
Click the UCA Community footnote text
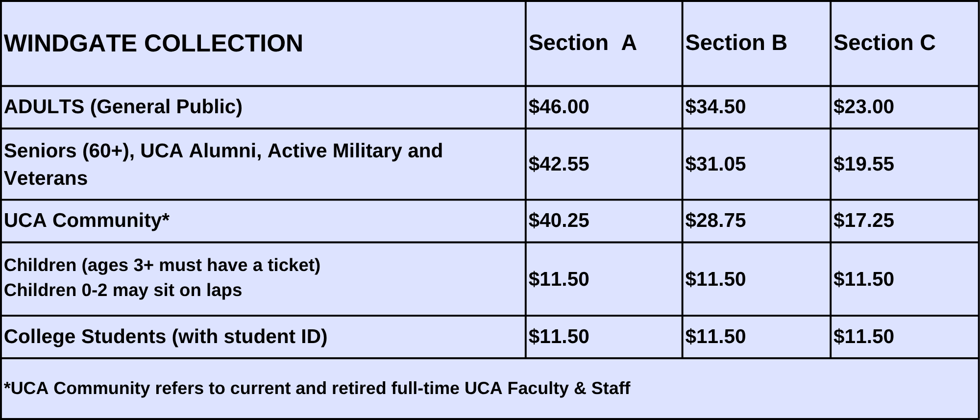point(317,388)
